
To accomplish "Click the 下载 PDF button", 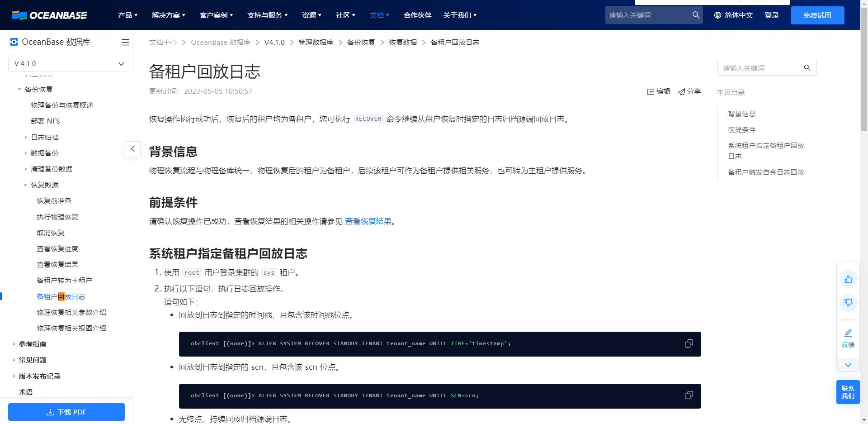I will [x=66, y=412].
